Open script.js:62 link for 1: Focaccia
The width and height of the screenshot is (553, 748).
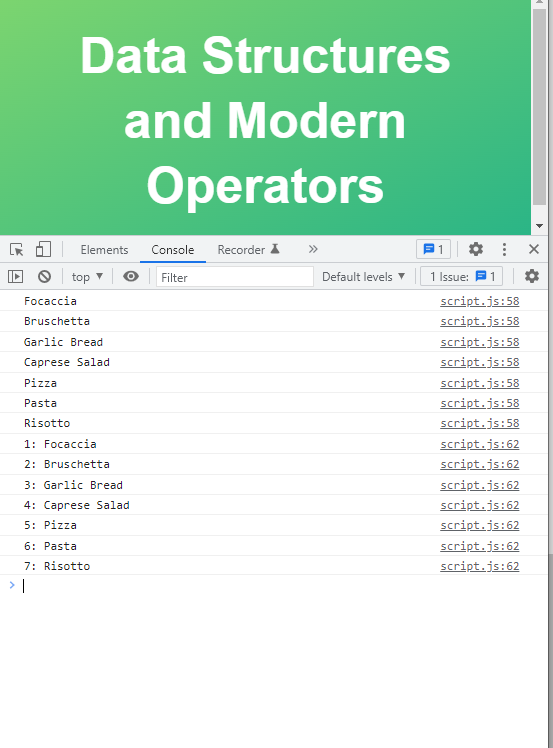point(480,444)
